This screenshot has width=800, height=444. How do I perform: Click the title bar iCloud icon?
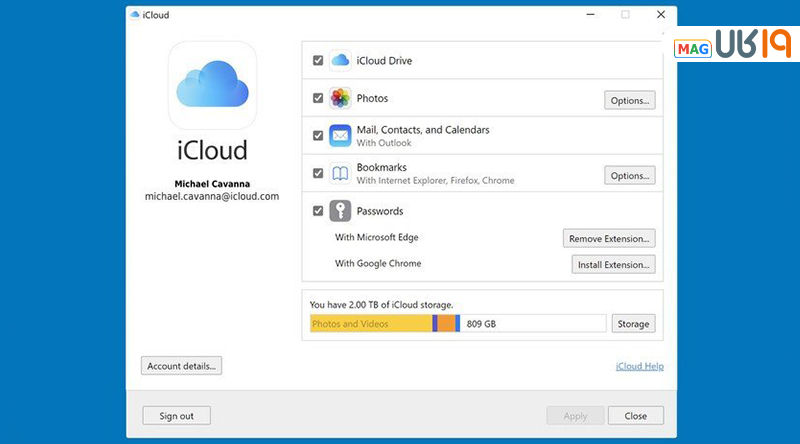click(x=136, y=15)
